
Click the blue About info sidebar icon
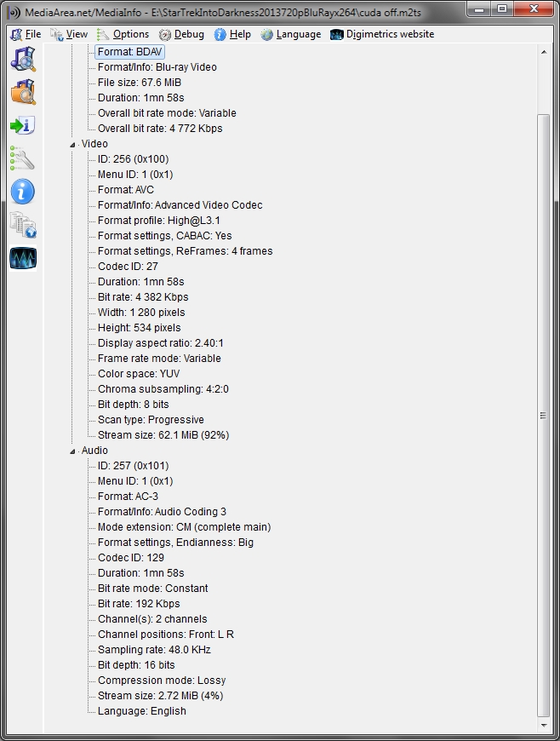(23, 192)
